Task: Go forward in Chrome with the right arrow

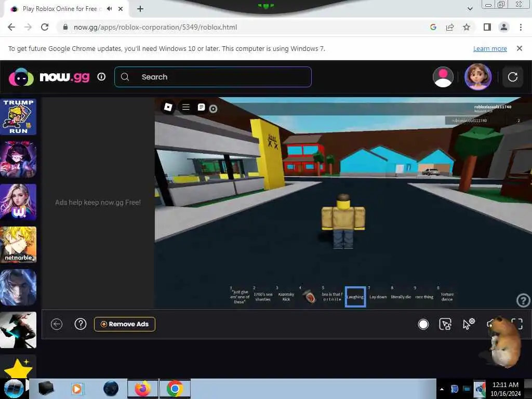Action: [28, 27]
